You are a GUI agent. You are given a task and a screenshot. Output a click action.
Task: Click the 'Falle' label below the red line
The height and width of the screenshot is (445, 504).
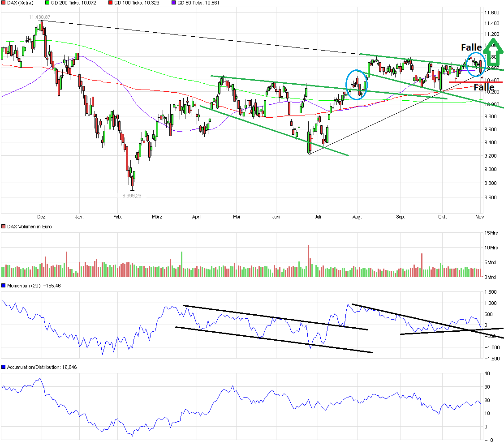click(484, 87)
